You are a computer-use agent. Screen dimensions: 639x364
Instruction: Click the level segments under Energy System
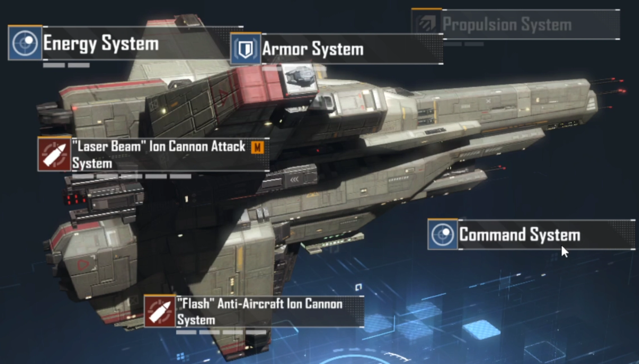[x=66, y=65]
